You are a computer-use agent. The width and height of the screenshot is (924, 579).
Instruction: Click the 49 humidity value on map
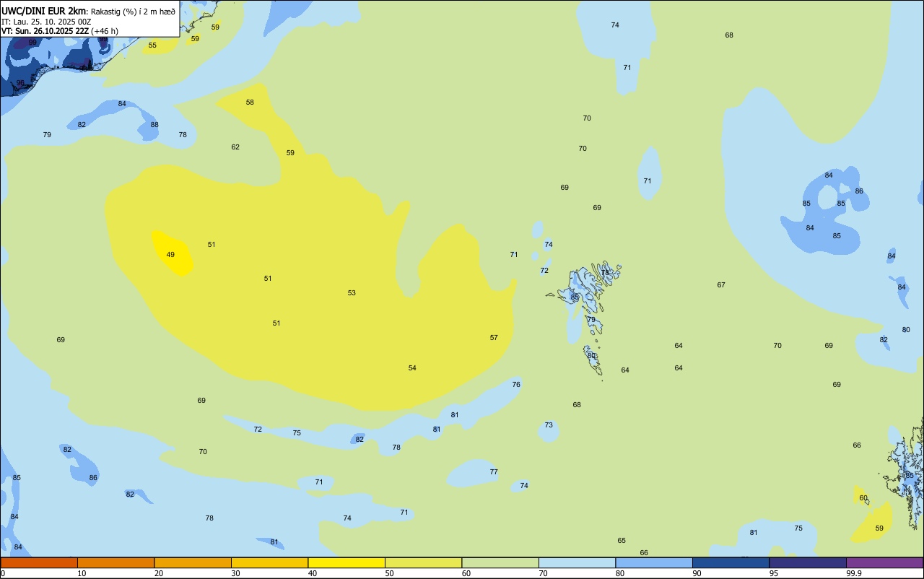170,255
